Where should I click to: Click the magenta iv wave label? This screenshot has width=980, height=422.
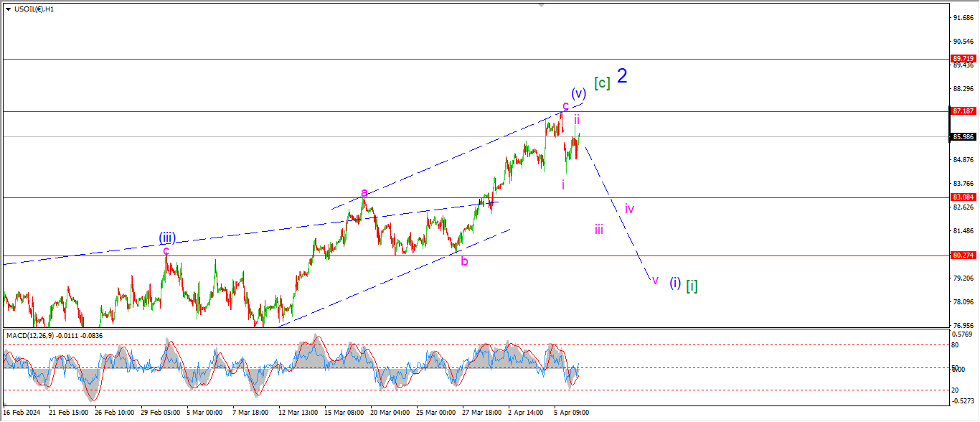coord(628,209)
